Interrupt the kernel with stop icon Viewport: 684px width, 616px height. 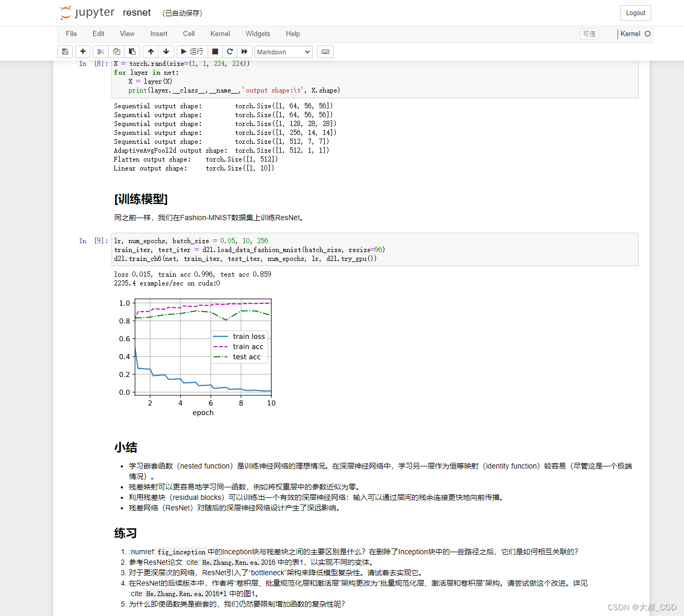(x=215, y=52)
